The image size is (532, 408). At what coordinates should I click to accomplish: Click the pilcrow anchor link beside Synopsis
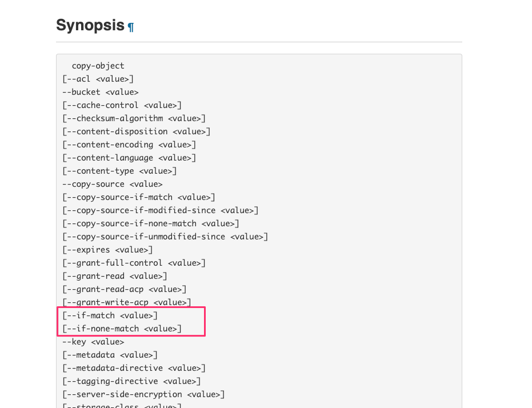pyautogui.click(x=131, y=27)
